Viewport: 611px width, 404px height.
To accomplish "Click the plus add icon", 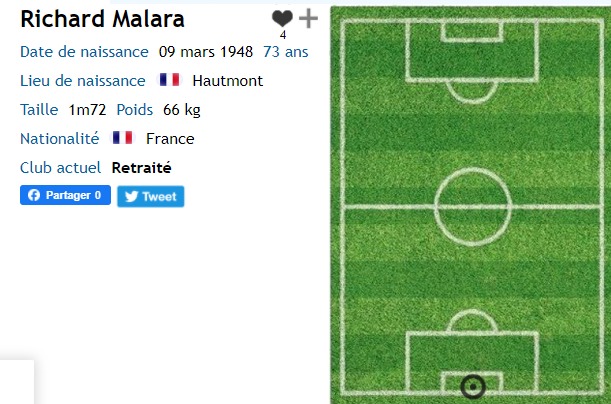I will 308,18.
